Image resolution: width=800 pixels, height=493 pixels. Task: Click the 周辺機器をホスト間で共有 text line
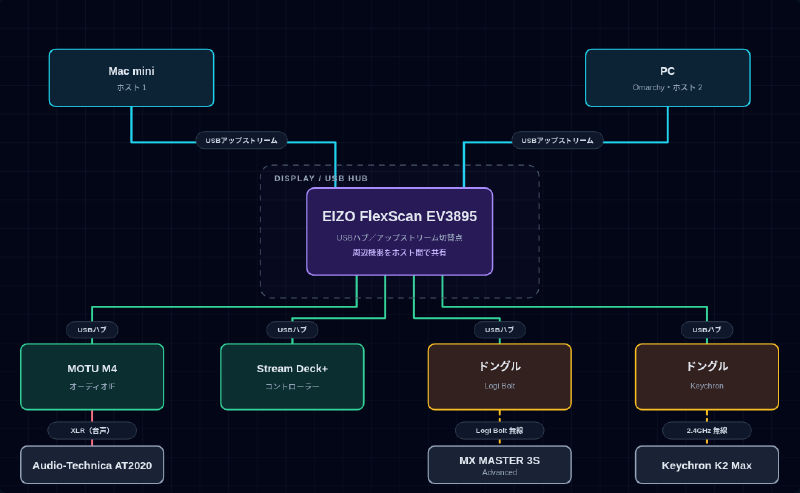(x=399, y=253)
